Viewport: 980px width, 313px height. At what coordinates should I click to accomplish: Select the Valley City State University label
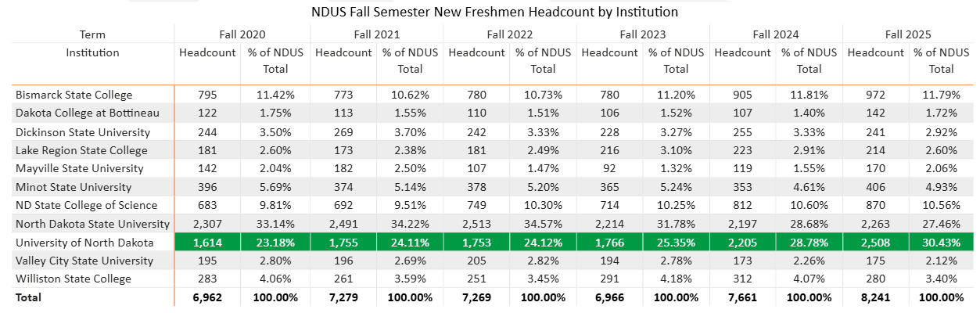coord(84,261)
